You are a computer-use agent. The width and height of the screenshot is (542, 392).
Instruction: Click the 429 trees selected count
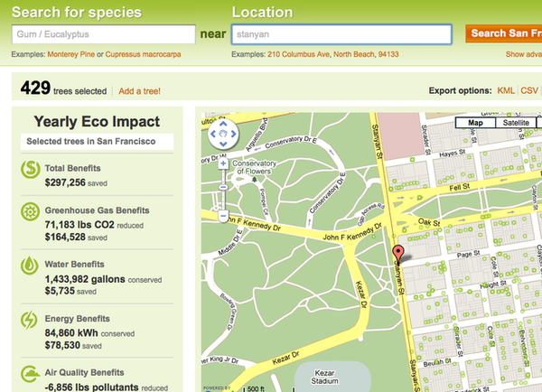click(x=63, y=89)
